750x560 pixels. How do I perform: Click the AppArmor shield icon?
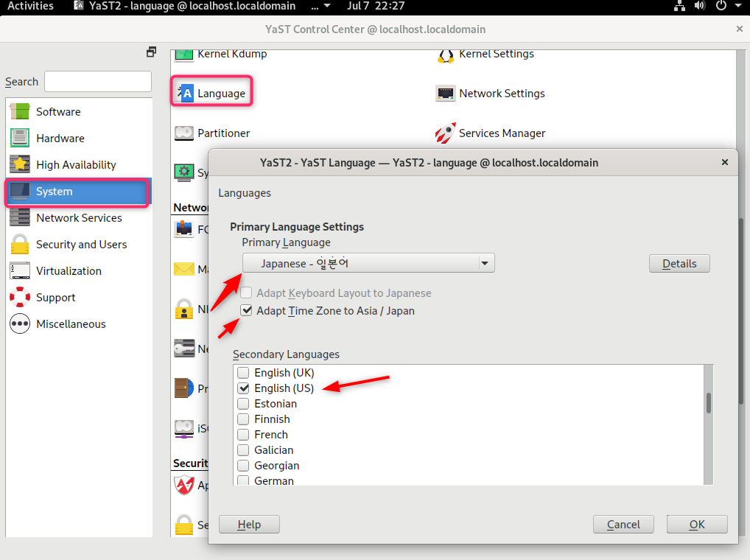(184, 485)
